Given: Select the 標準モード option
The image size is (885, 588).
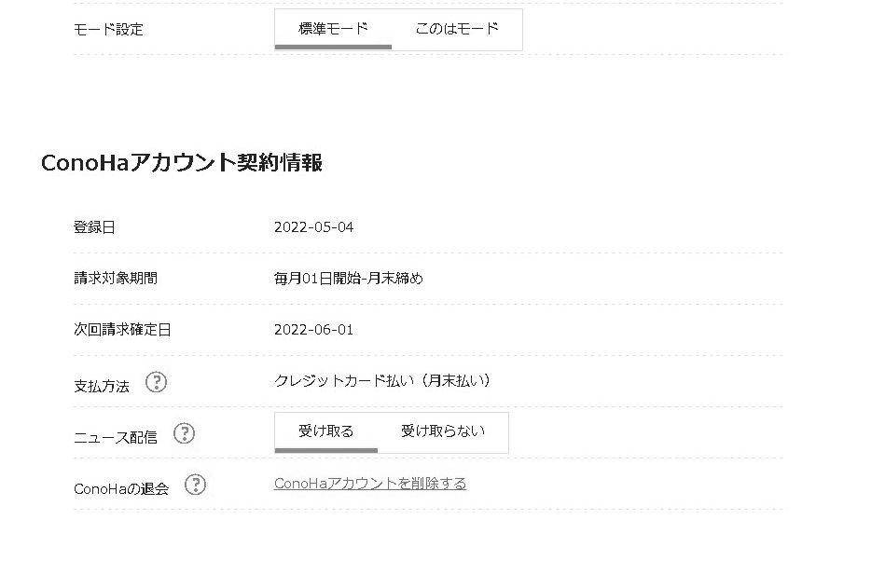Looking at the screenshot, I should (x=332, y=28).
